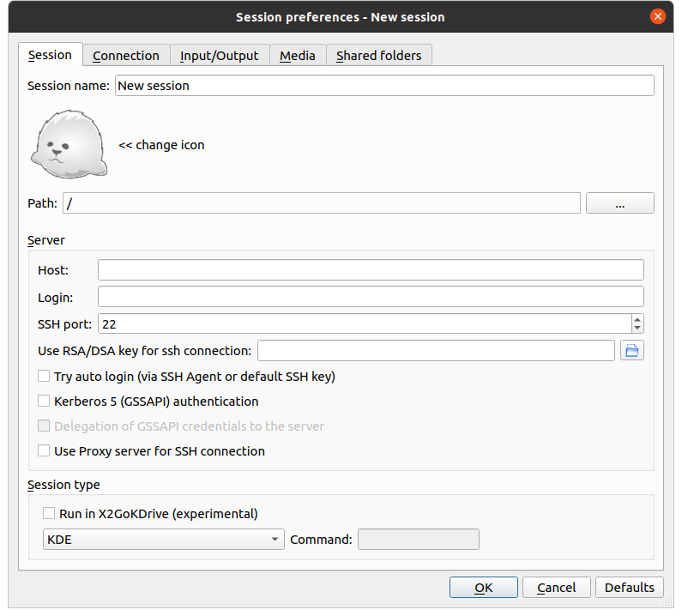
Task: Click the "<< change icon" label
Action: point(161,145)
